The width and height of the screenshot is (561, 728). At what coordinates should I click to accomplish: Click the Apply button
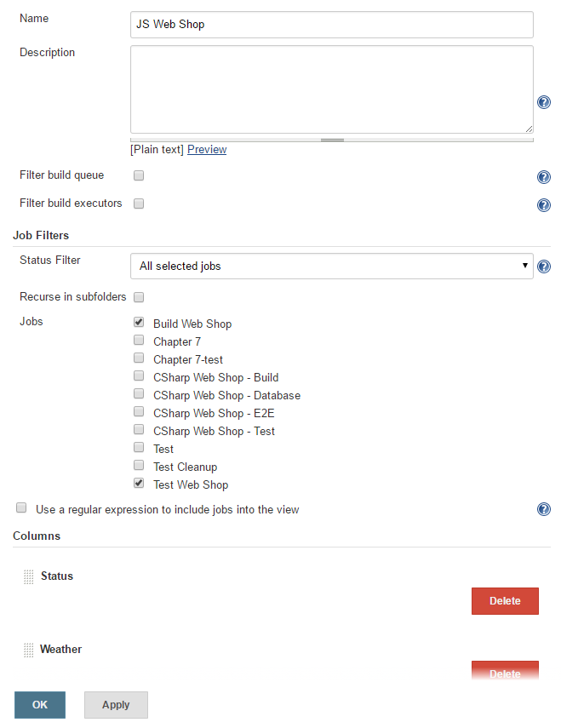pyautogui.click(x=116, y=705)
